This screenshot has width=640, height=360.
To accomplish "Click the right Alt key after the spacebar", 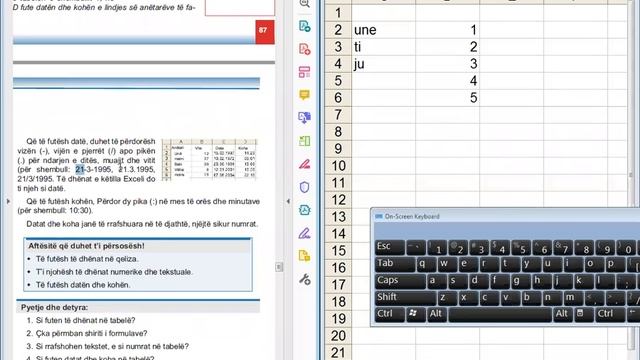I will [x=563, y=314].
